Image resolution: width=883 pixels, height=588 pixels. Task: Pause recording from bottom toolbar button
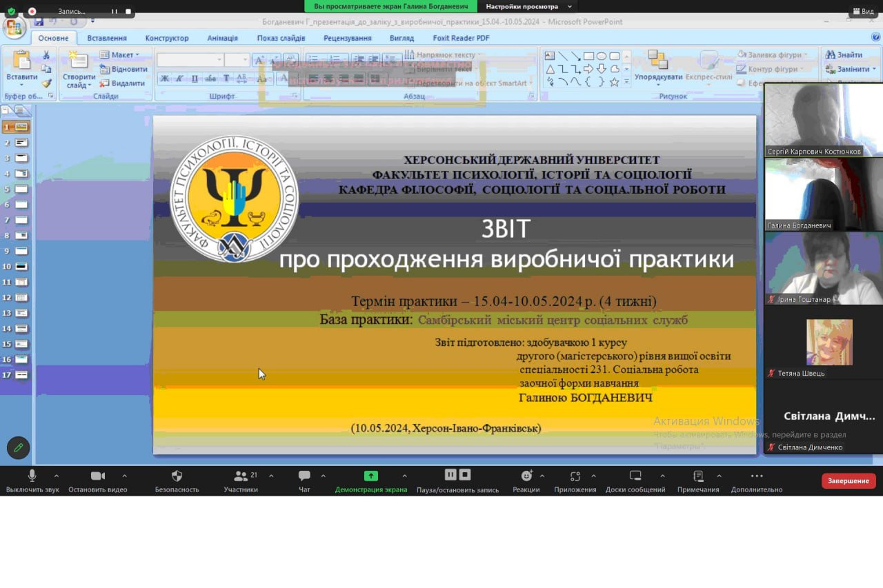point(450,474)
